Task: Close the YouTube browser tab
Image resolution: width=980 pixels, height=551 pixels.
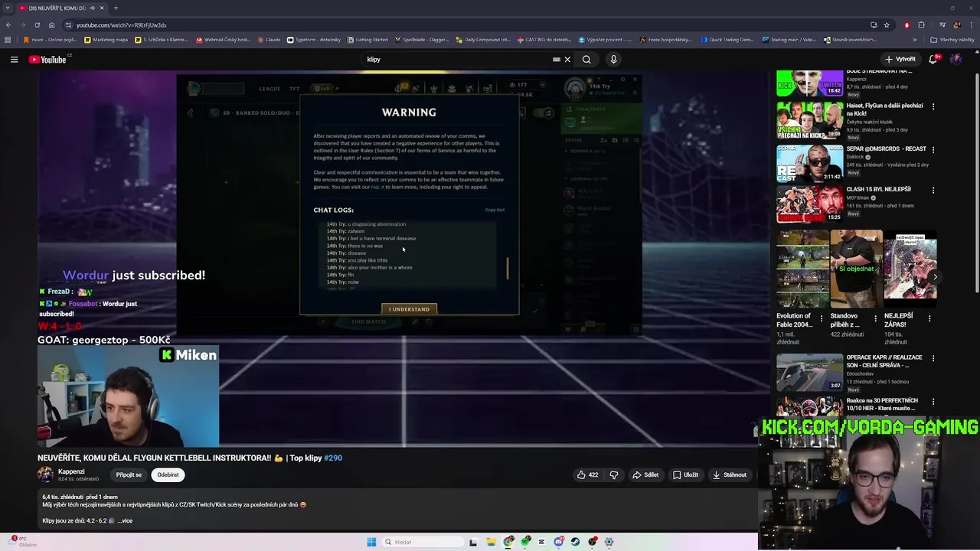Action: pyautogui.click(x=101, y=8)
